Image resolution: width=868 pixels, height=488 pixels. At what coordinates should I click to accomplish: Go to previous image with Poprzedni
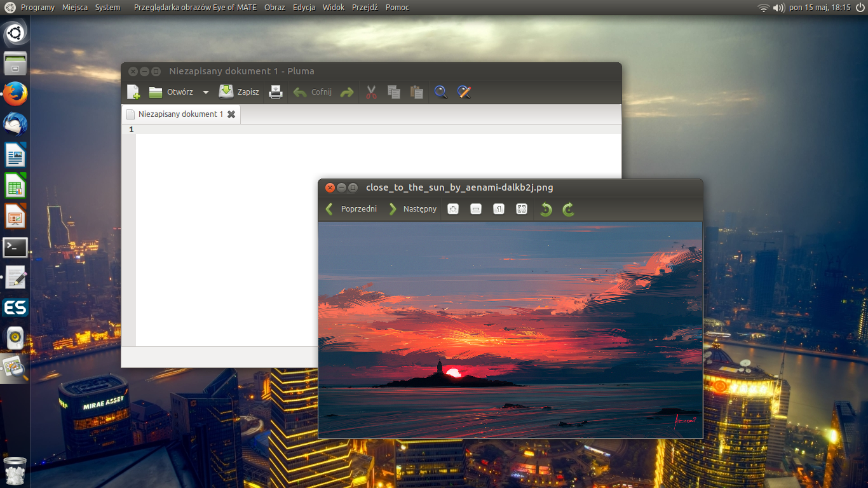click(x=351, y=208)
